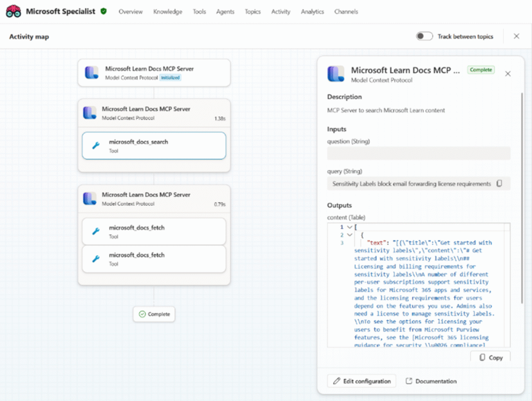Go to the Channels tab
This screenshot has width=532, height=401.
(x=345, y=11)
